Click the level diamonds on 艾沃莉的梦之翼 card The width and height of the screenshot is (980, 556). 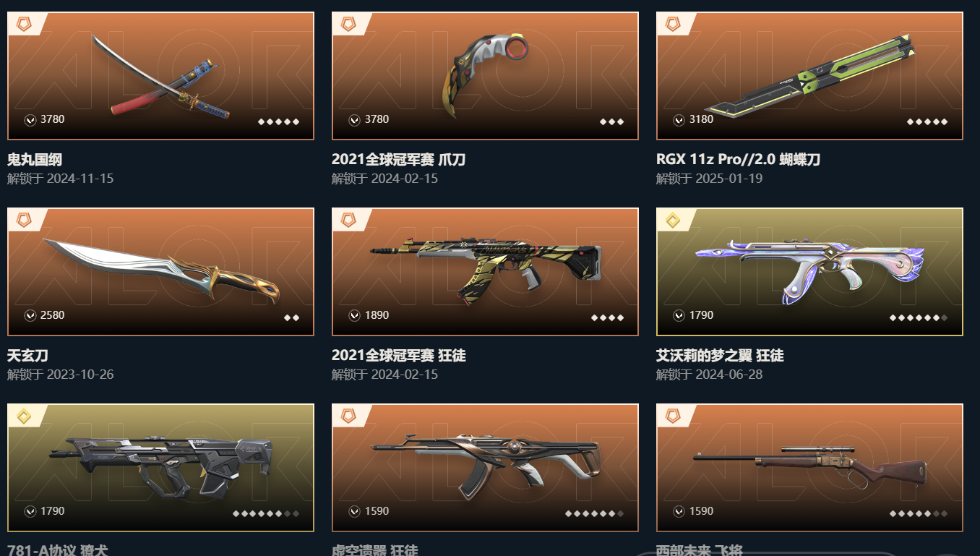919,317
